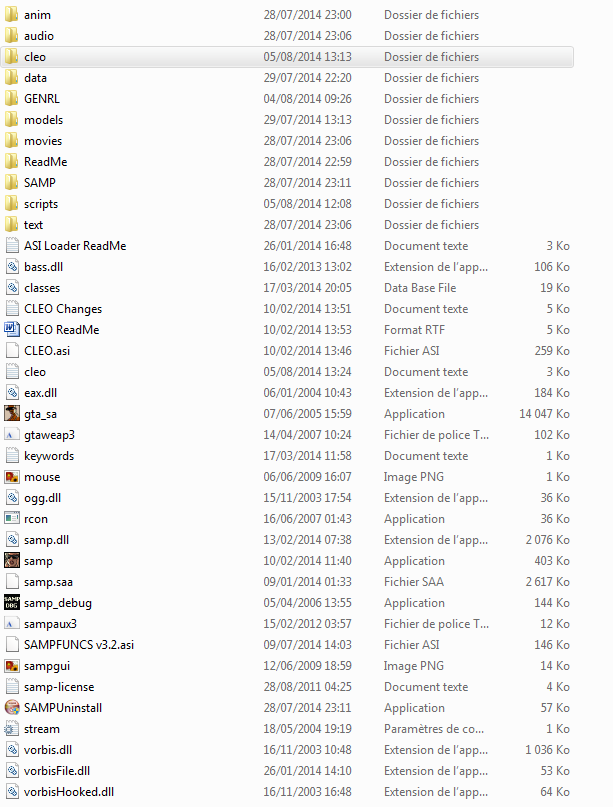Select the file named ASI Loader ReadMe
613x807 pixels.
(75, 246)
